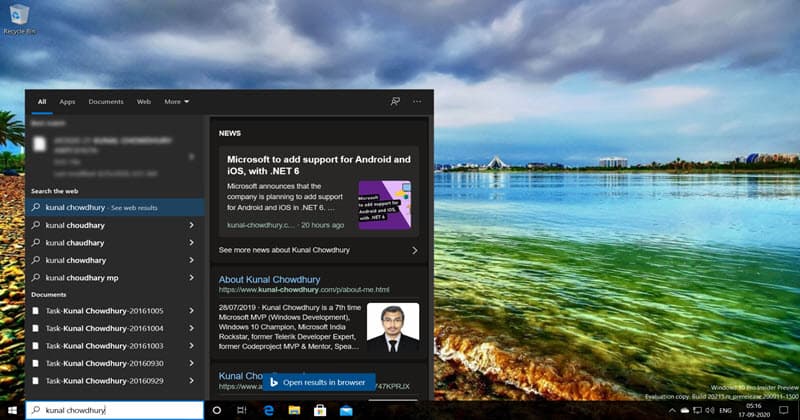The image size is (800, 420).
Task: Open the Action Center notification icon
Action: coord(784,410)
